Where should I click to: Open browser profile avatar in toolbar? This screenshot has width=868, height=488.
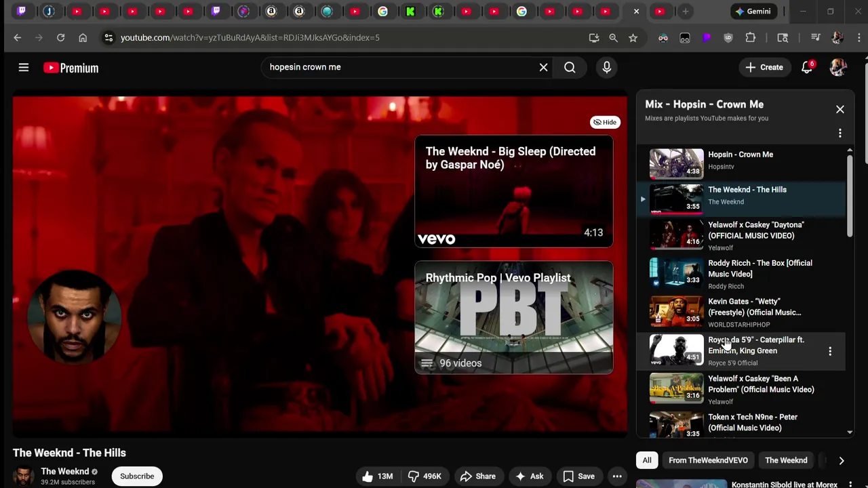837,38
